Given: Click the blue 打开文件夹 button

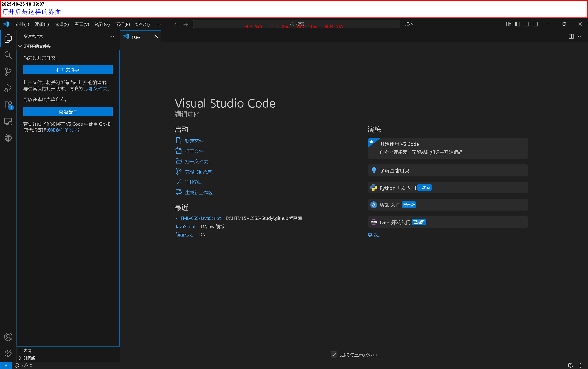Looking at the screenshot, I should point(68,70).
